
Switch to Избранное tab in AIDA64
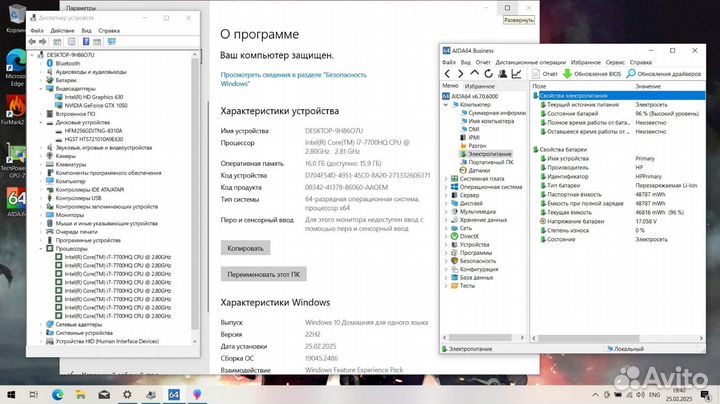point(479,86)
